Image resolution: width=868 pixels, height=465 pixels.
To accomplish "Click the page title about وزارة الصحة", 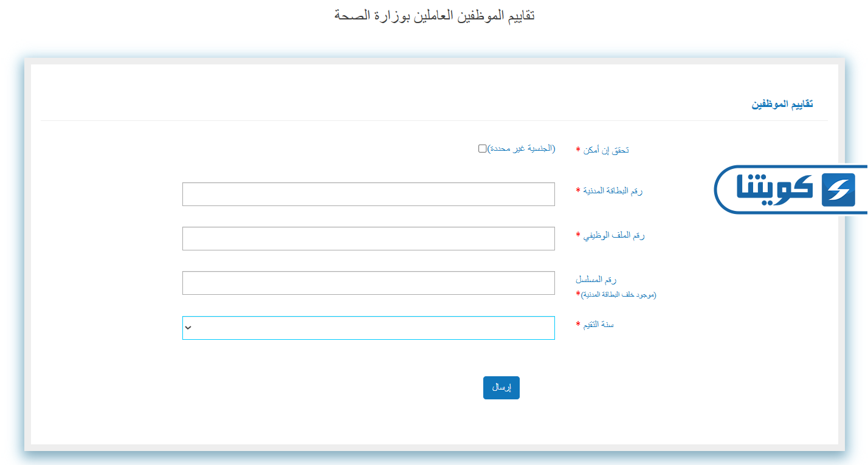I will (434, 15).
